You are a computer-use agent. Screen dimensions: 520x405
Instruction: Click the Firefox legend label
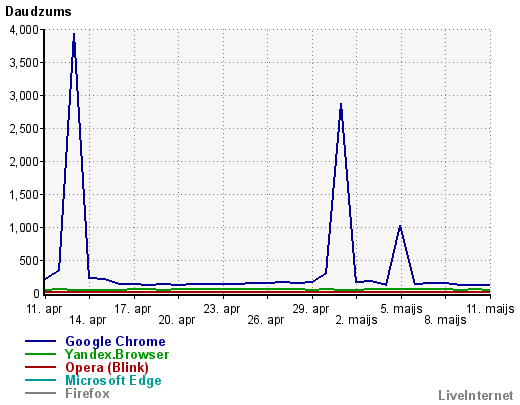[x=87, y=393]
